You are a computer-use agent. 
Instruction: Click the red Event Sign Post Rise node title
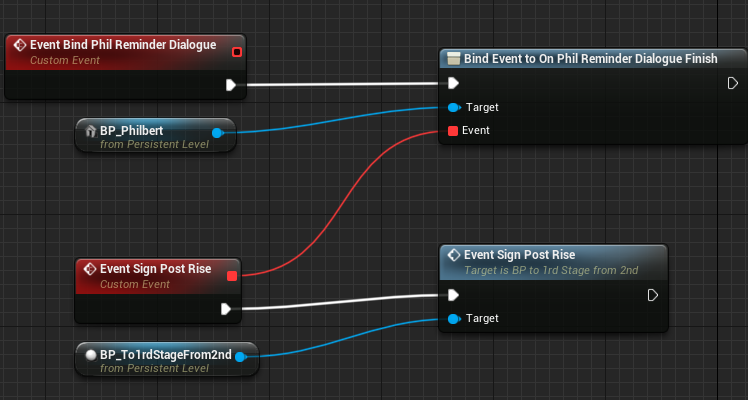[156, 269]
